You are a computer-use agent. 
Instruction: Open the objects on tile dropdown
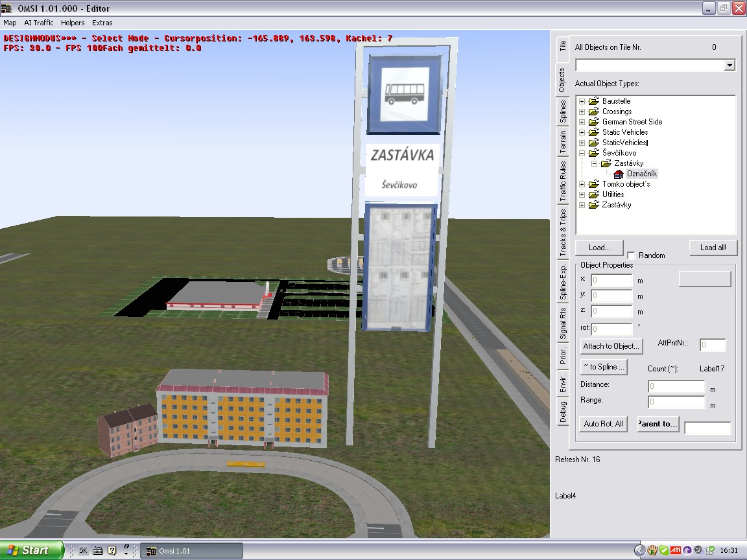[729, 65]
